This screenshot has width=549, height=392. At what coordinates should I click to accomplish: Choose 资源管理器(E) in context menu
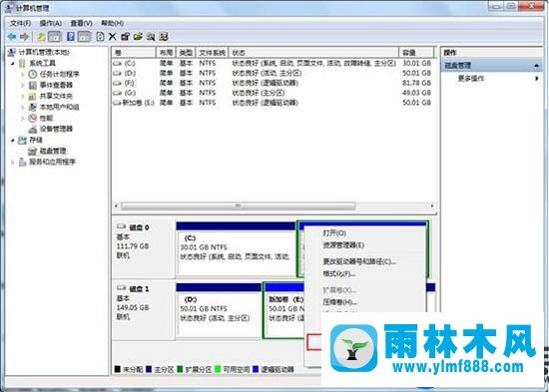(x=343, y=245)
